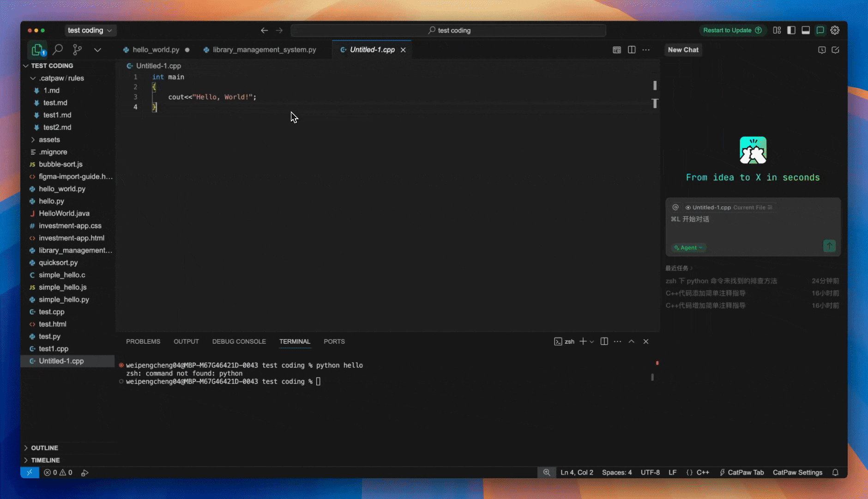
Task: Toggle the chat side panel
Action: (820, 30)
